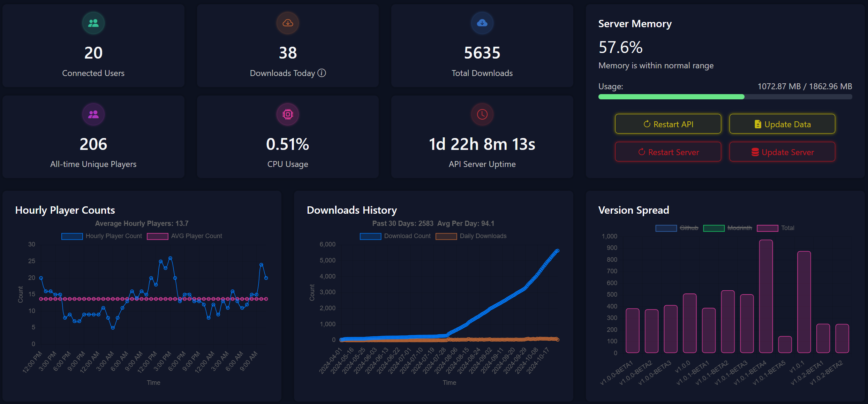Image resolution: width=868 pixels, height=404 pixels.
Task: Click the Connected Users people icon
Action: (x=93, y=23)
